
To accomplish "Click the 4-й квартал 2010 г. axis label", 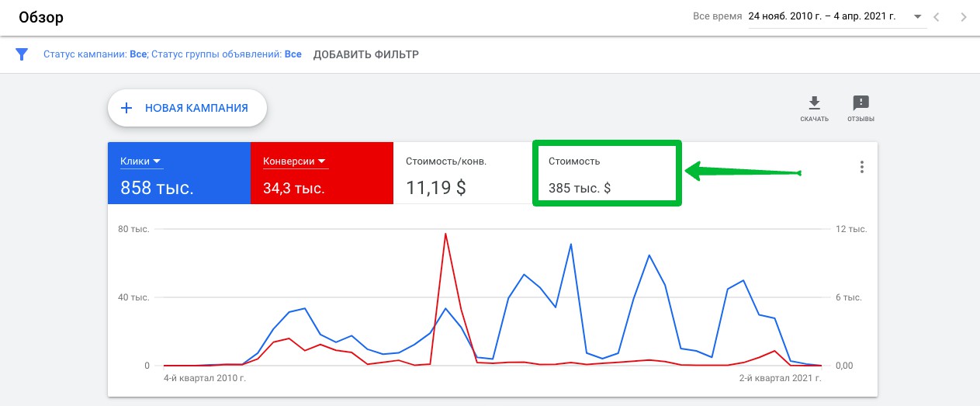I will coord(205,379).
